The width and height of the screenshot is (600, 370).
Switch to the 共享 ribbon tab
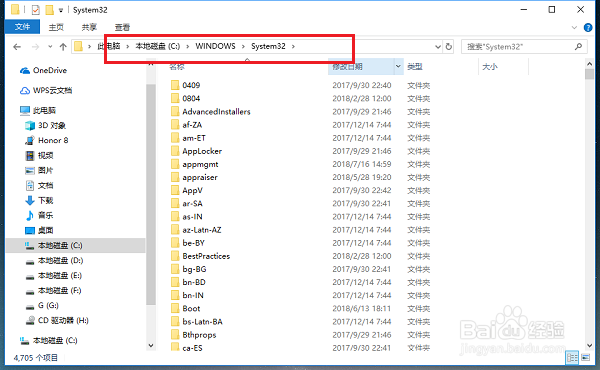coord(89,27)
